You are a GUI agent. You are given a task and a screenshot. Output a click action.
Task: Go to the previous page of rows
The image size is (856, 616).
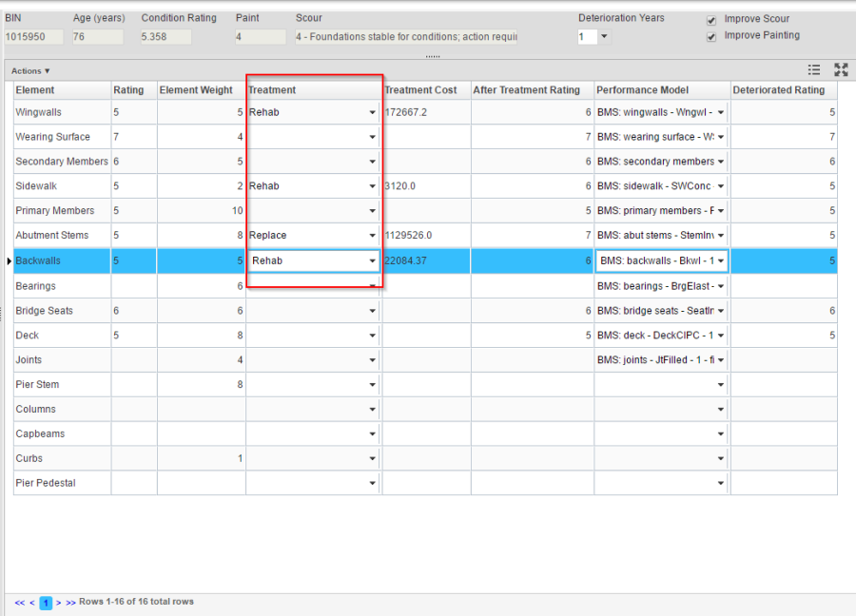coord(31,602)
